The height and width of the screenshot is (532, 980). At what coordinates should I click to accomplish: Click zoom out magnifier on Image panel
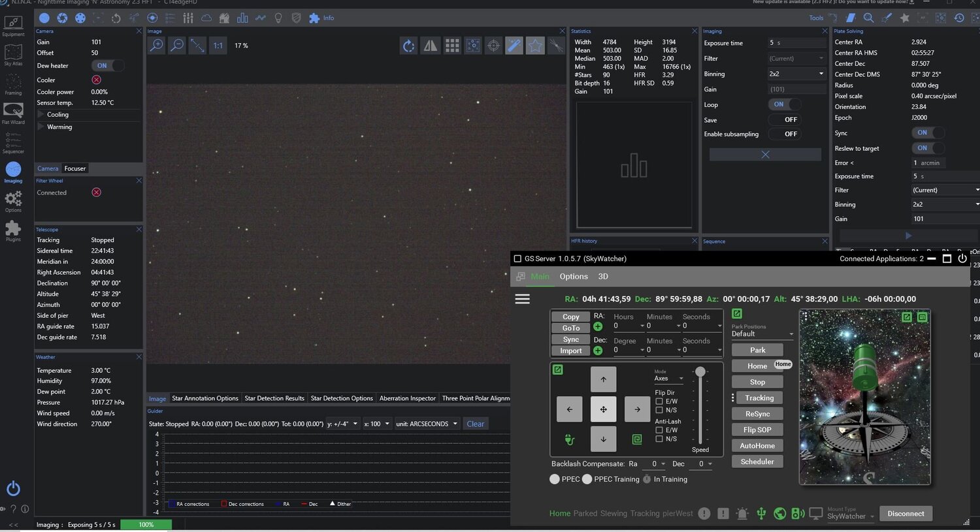tap(176, 46)
